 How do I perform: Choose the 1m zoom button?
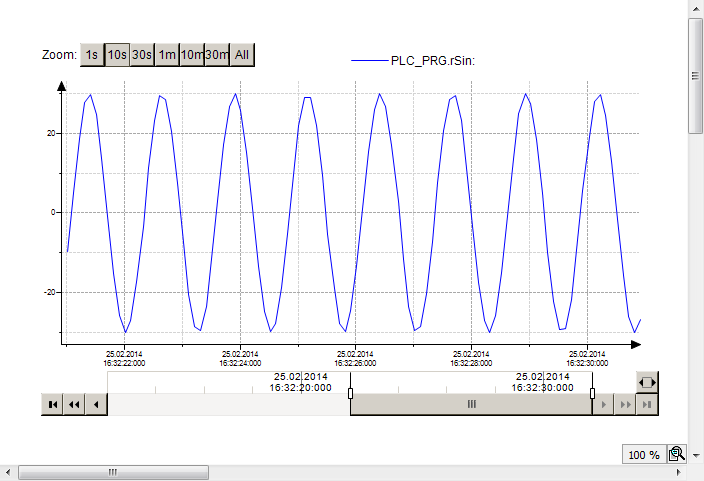(167, 55)
